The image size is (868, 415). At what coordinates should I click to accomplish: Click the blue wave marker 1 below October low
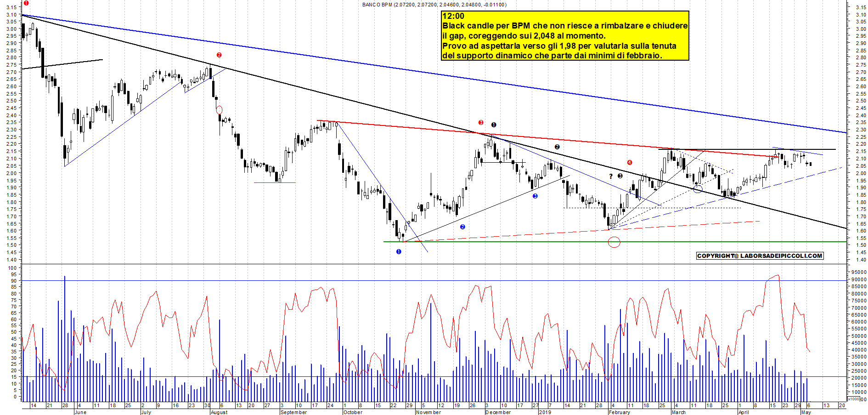399,251
